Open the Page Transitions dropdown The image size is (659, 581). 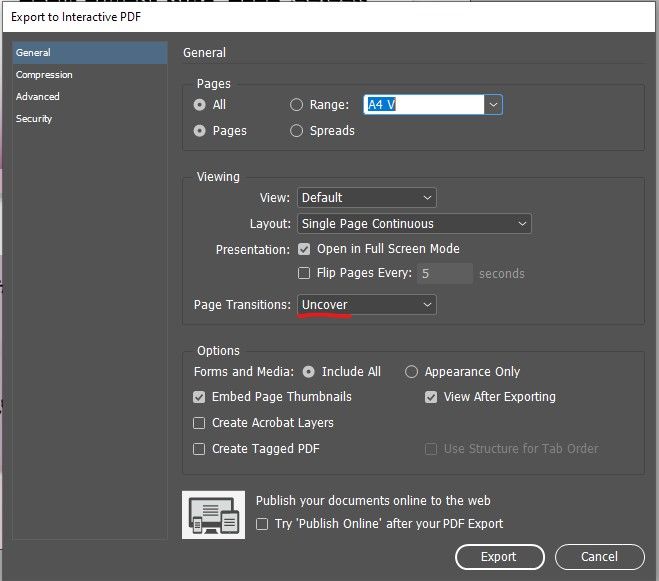[x=366, y=305]
